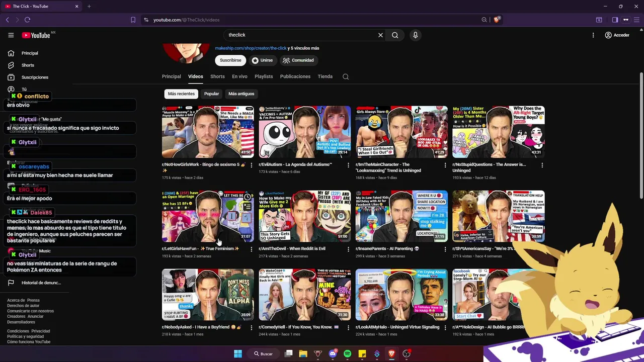Viewport: 644px width, 362px height.
Task: Switch to the Shorts channel tab
Action: 217,76
